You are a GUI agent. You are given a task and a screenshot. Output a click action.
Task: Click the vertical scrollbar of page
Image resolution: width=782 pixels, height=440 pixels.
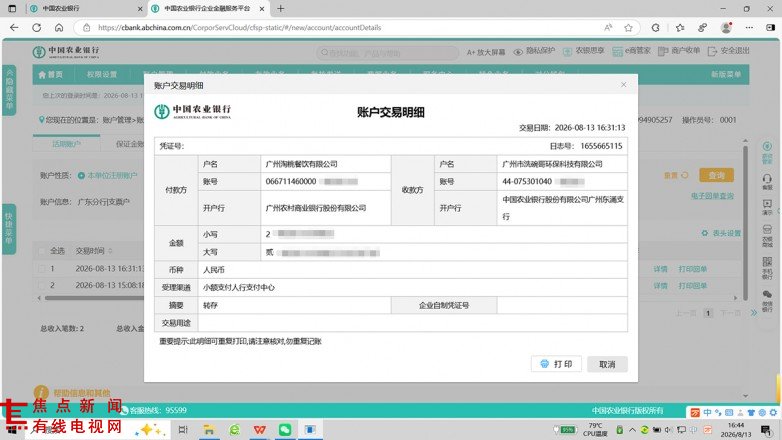[746, 222]
